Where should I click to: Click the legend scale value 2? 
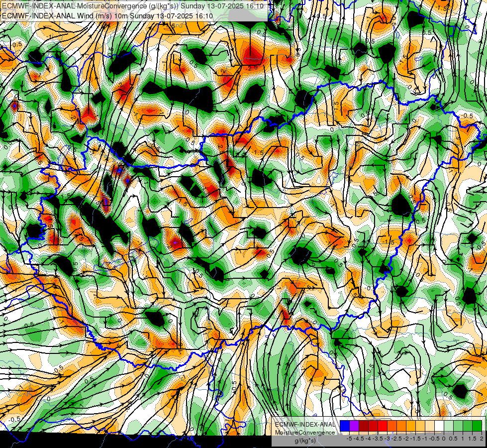click(x=482, y=439)
